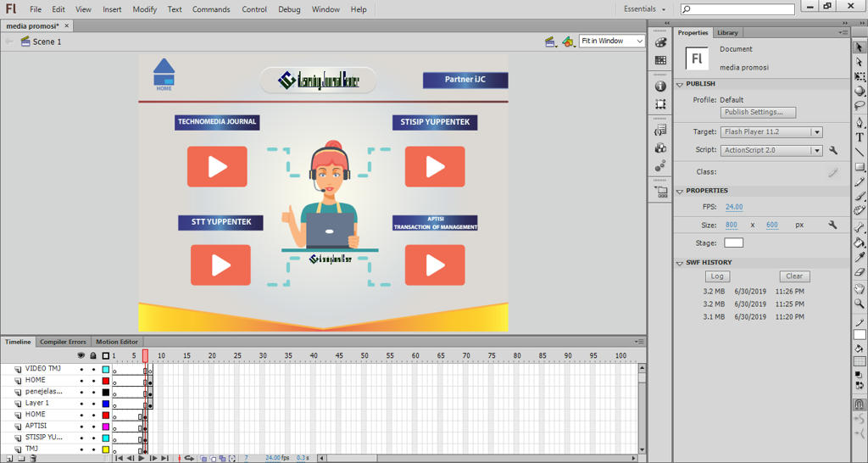Activate the Hand tool
868x463 pixels.
pyautogui.click(x=860, y=288)
